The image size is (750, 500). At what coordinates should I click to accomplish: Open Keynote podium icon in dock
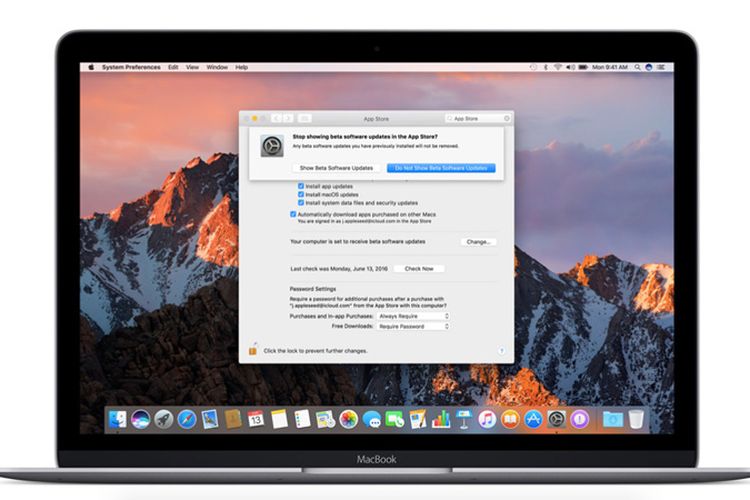coord(464,420)
